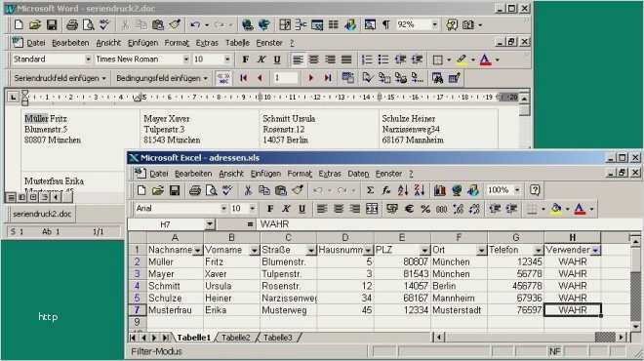This screenshot has height=361, width=644.
Task: Open Excel's Daten menu
Action: click(358, 174)
